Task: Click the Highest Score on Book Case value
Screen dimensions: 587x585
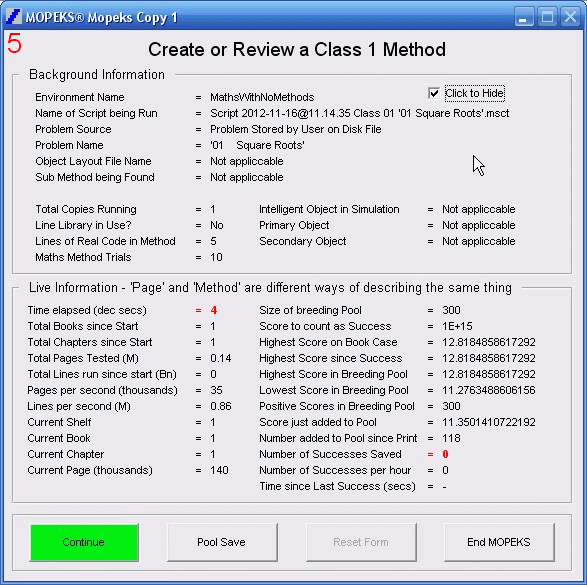Action: point(489,342)
